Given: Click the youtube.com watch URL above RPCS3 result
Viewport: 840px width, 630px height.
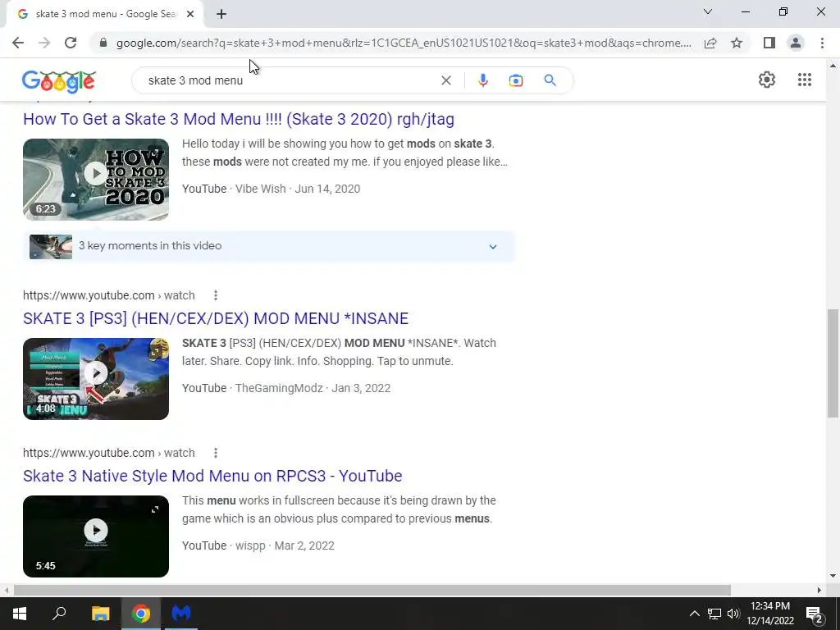Looking at the screenshot, I should pos(109,453).
